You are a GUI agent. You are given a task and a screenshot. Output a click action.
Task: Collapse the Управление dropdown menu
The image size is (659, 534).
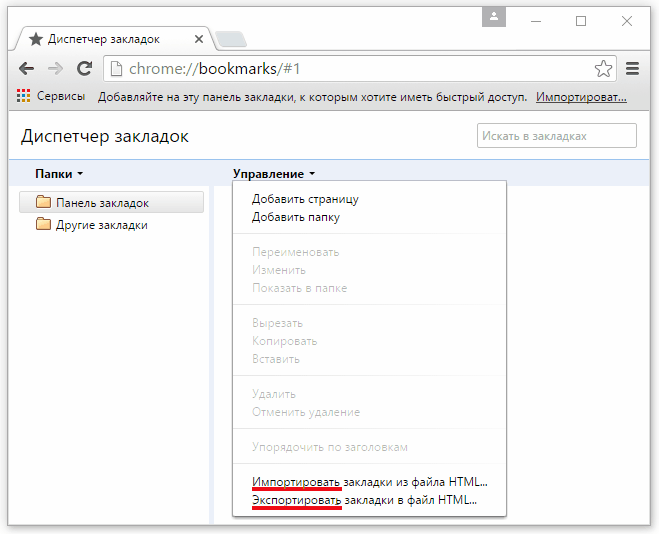[274, 173]
